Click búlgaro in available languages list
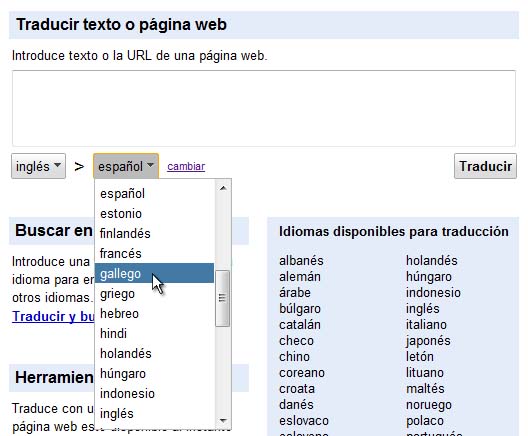 [x=300, y=309]
